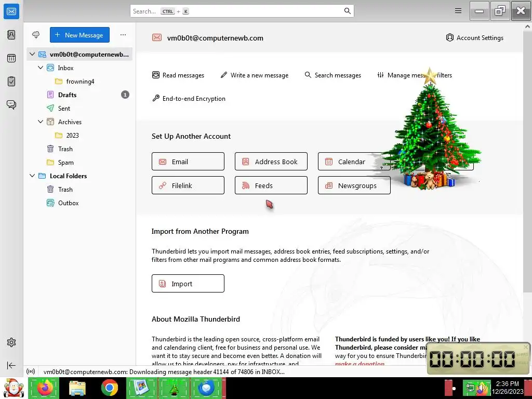Open Chrome from the taskbar

110,388
